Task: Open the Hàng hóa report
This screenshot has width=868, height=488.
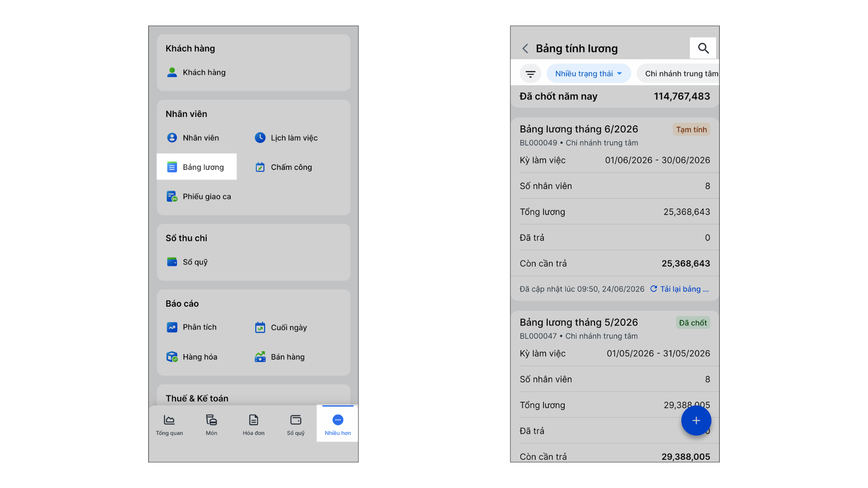Action: coord(192,357)
